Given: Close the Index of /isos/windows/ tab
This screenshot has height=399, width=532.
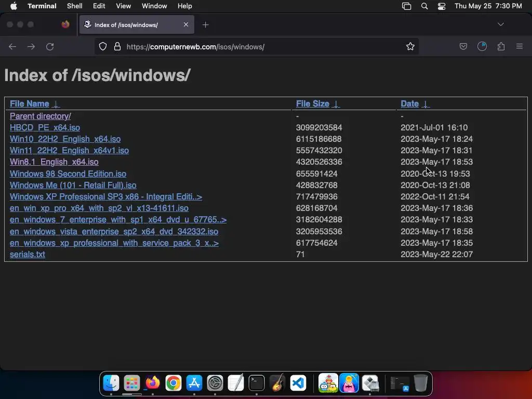Looking at the screenshot, I should point(186,24).
